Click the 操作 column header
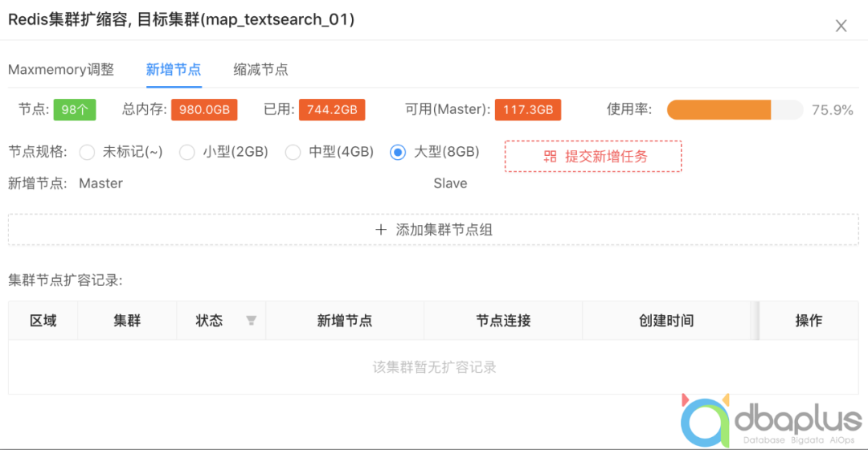This screenshot has height=450, width=868. pos(809,321)
